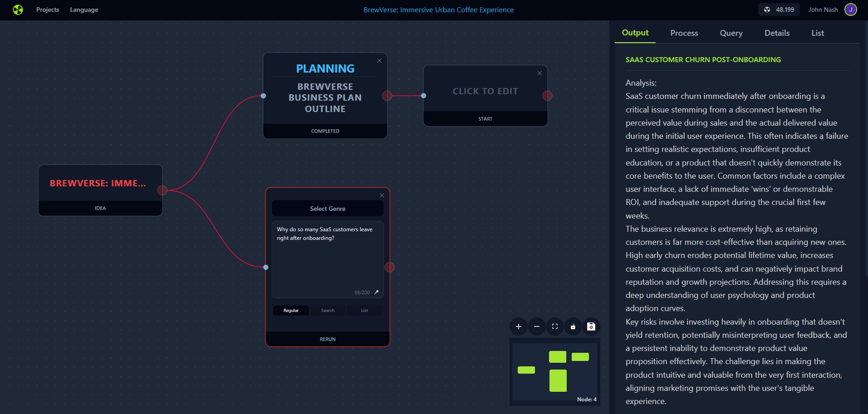Open the Projects menu

(48, 10)
